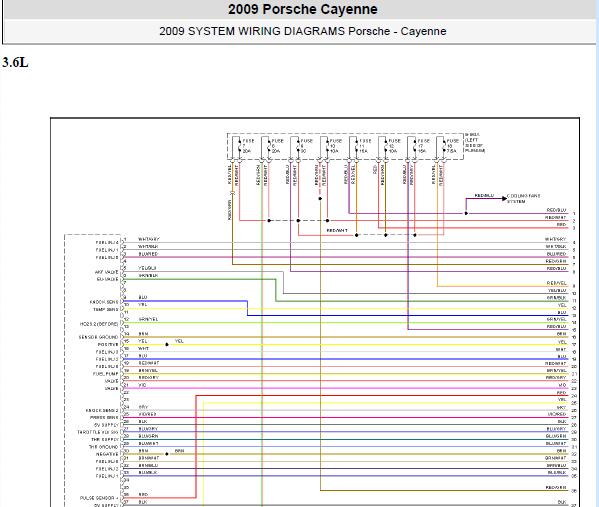599x507 pixels.
Task: Click the YEL wire splice dot at pin 15
Action: pyautogui.click(x=167, y=344)
